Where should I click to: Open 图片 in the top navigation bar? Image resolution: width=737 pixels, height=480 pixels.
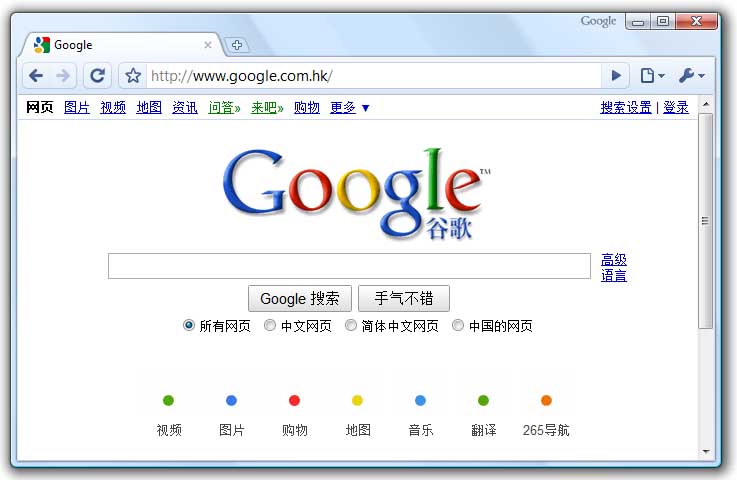[x=77, y=108]
